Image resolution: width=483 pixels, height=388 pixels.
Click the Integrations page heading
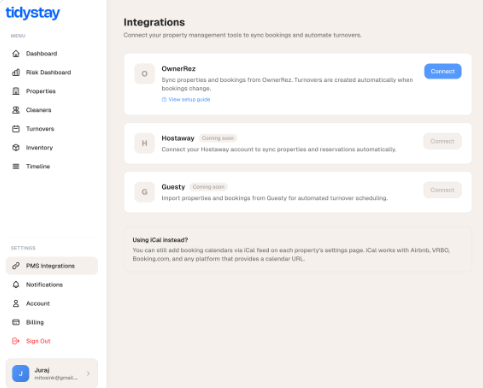tap(154, 22)
